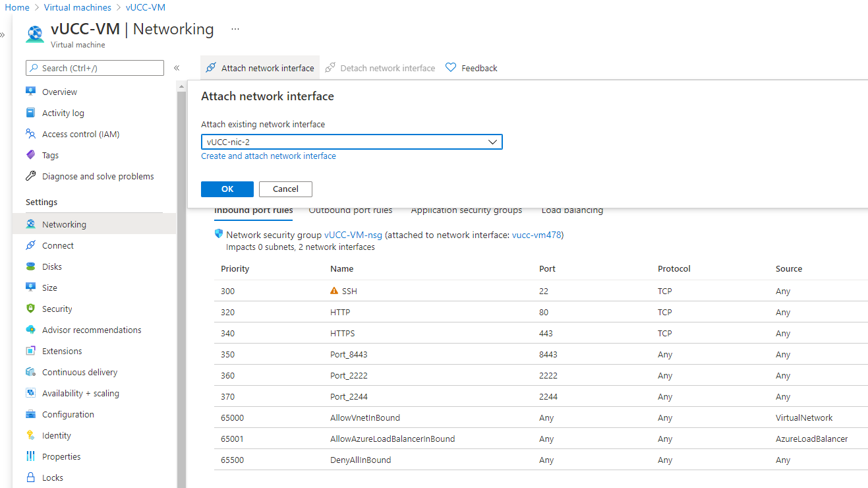Click the Overview icon in sidebar
868x488 pixels.
pos(30,91)
